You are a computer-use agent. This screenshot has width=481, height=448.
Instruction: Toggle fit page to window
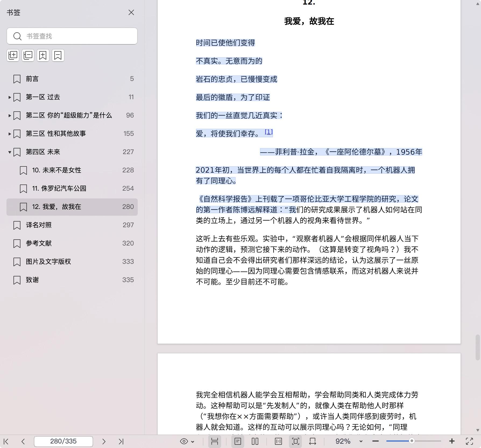click(x=295, y=441)
